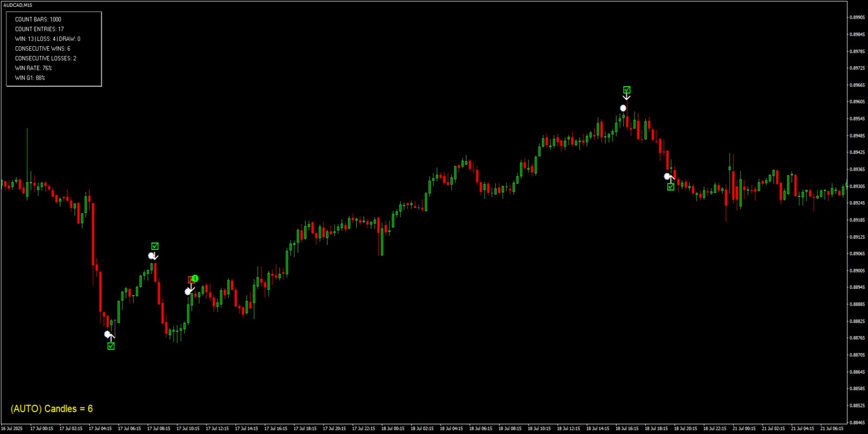The height and width of the screenshot is (434, 868).
Task: Click the 18 Jul 00:15 time axis label
Action: click(x=393, y=428)
